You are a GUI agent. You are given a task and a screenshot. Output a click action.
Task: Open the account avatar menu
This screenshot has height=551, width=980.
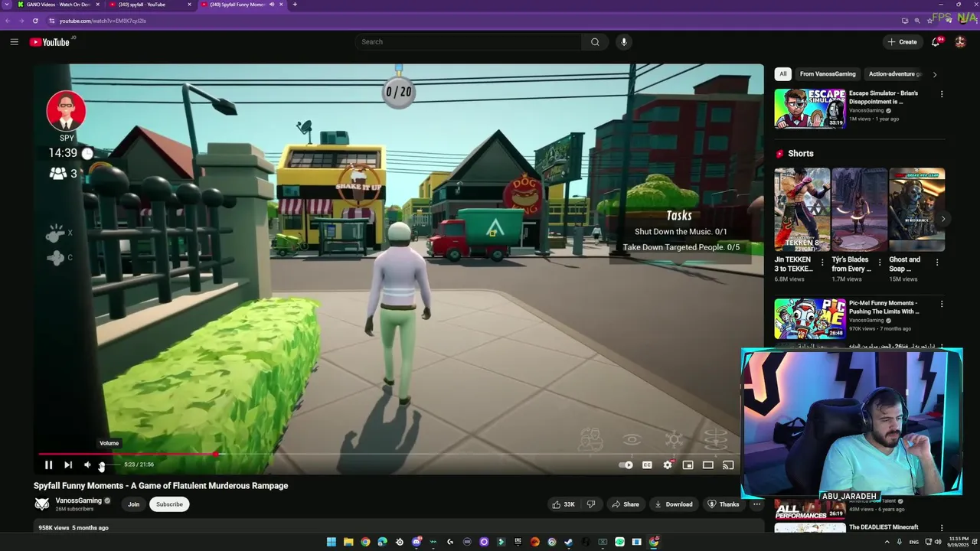960,42
